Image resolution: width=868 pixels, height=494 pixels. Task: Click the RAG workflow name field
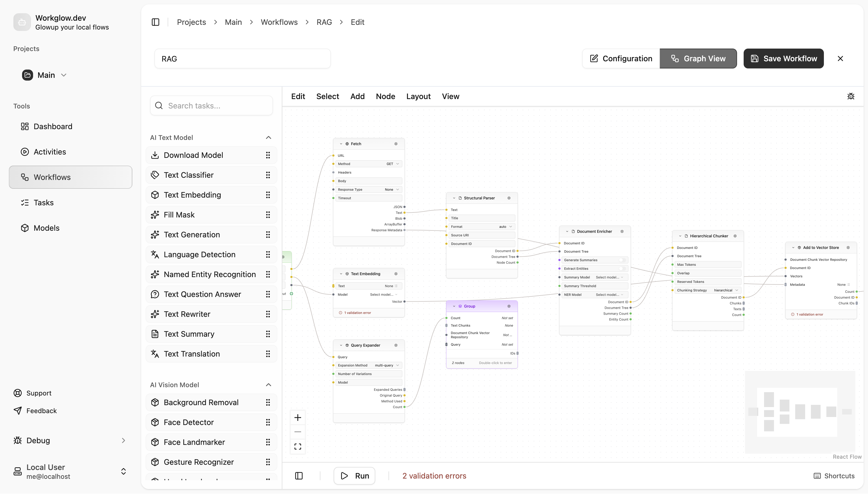[242, 59]
